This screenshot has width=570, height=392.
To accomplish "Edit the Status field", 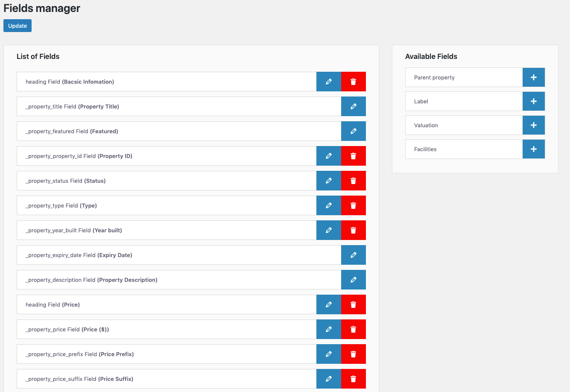I will (x=328, y=181).
